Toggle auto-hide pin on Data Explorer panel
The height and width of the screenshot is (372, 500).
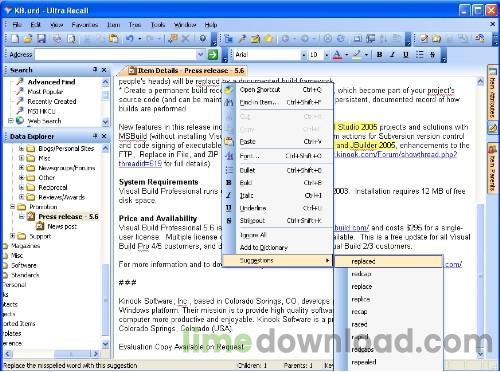pos(95,136)
